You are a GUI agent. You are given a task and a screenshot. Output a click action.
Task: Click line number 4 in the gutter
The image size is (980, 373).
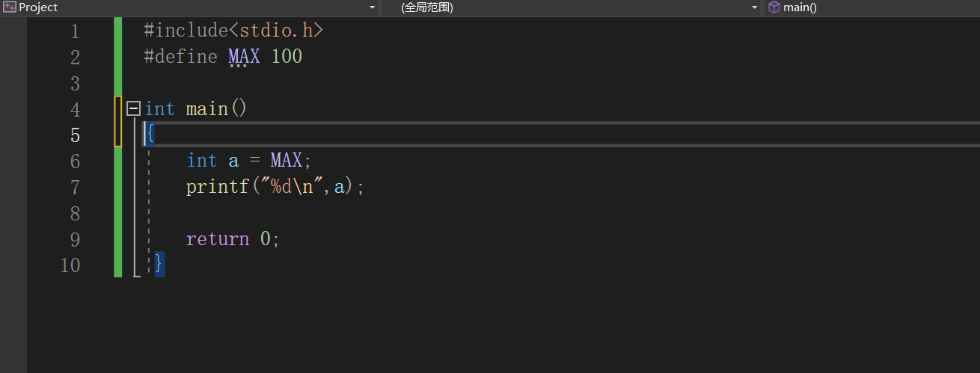pyautogui.click(x=74, y=109)
